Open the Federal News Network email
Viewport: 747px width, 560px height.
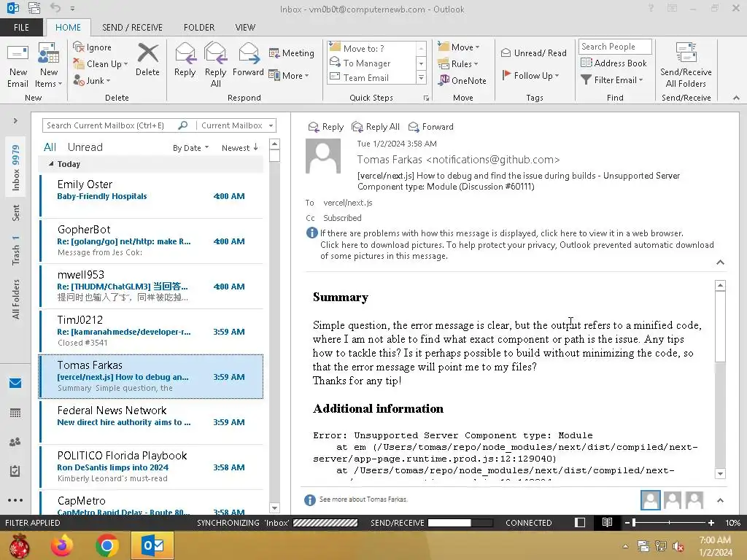[x=151, y=421]
